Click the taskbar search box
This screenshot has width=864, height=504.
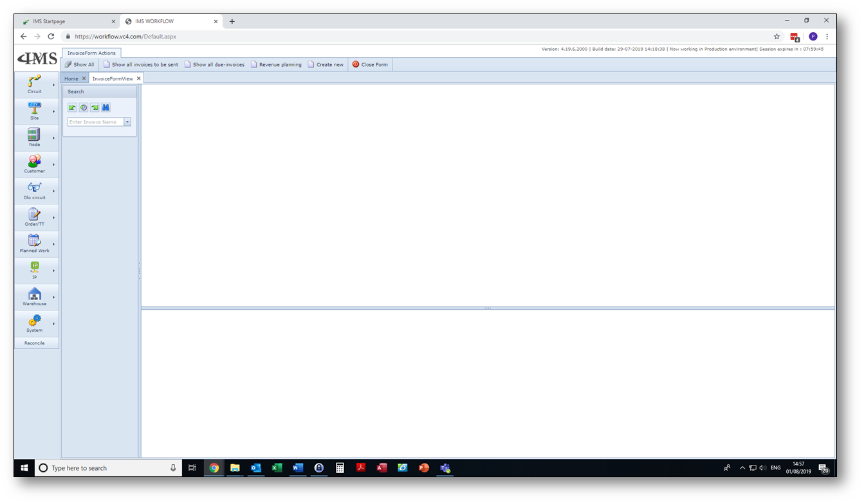tap(107, 468)
